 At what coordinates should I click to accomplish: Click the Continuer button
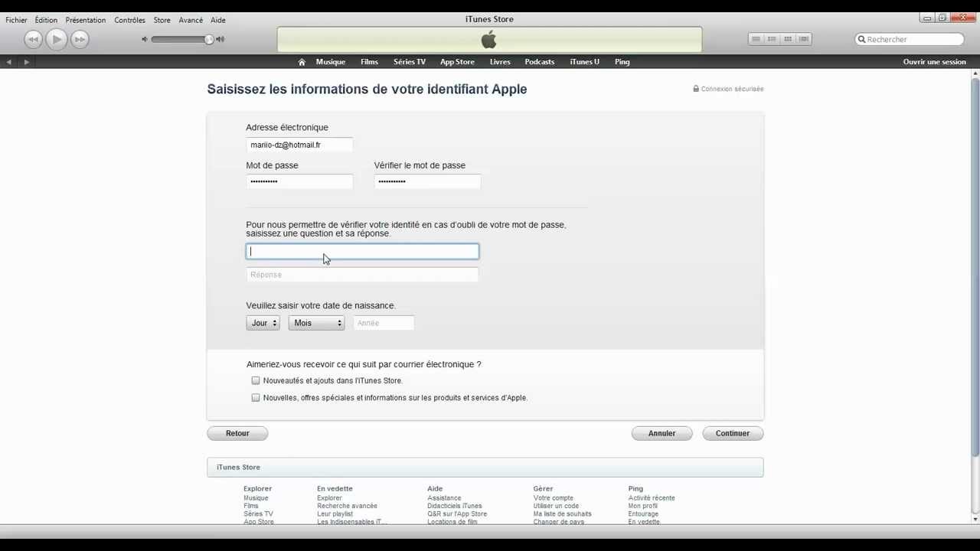click(733, 433)
